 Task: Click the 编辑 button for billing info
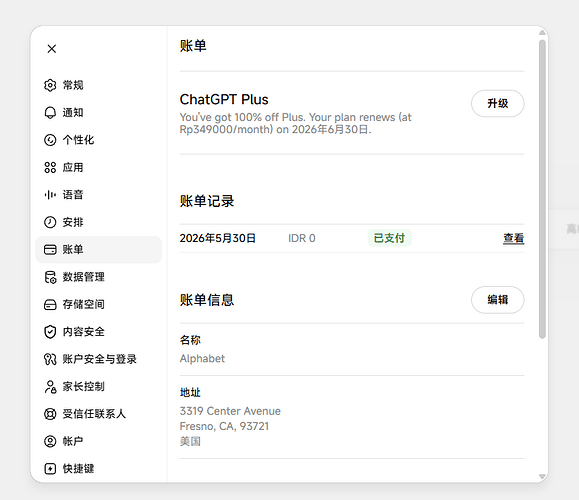497,300
